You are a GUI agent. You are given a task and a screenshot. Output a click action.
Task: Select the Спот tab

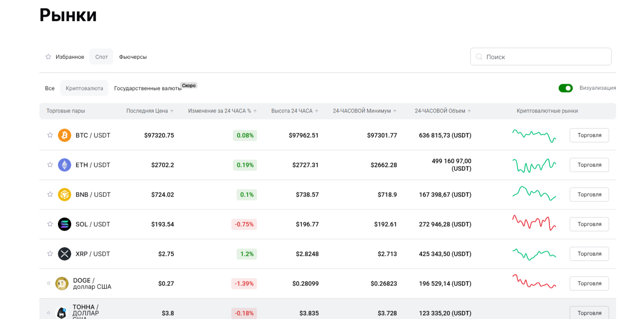point(101,57)
